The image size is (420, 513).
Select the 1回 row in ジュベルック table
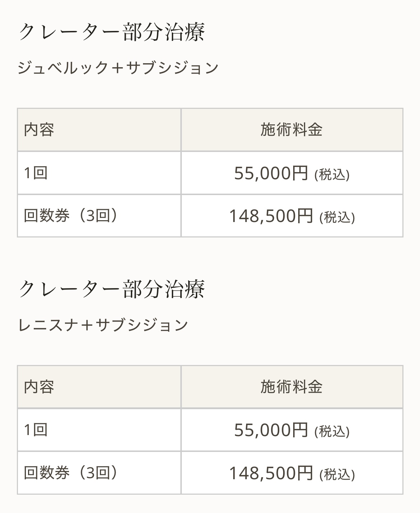coord(36,173)
